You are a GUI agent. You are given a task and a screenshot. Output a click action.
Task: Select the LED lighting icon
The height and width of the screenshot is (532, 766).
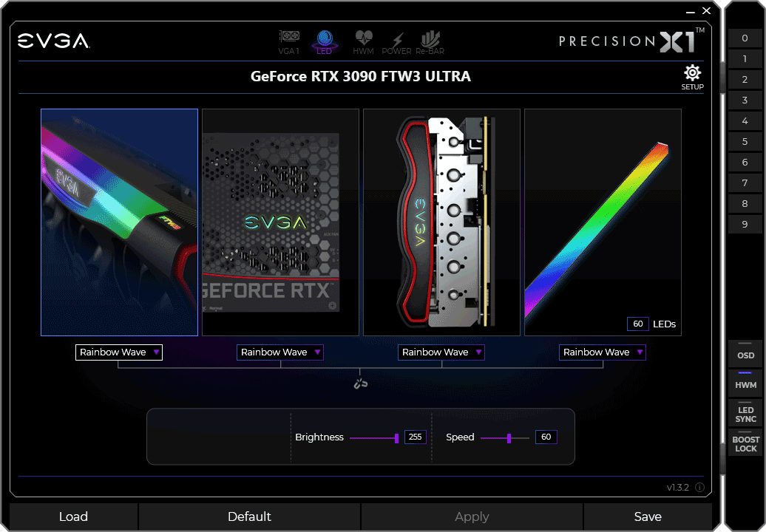[x=325, y=42]
